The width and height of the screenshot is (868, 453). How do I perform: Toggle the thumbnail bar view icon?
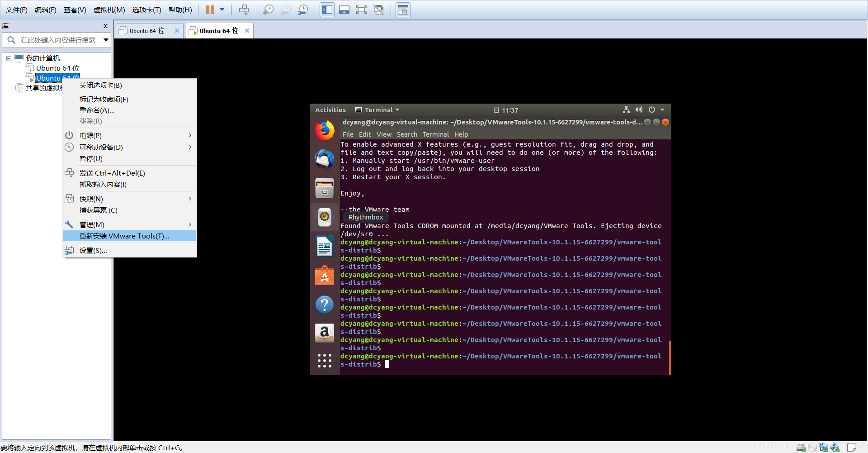tap(344, 10)
